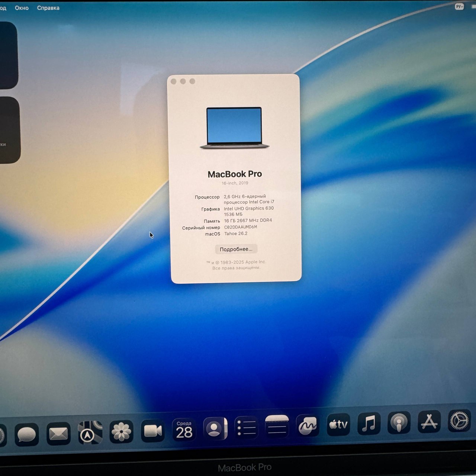Launch the Reminders app
The width and height of the screenshot is (476, 476).
[246, 427]
